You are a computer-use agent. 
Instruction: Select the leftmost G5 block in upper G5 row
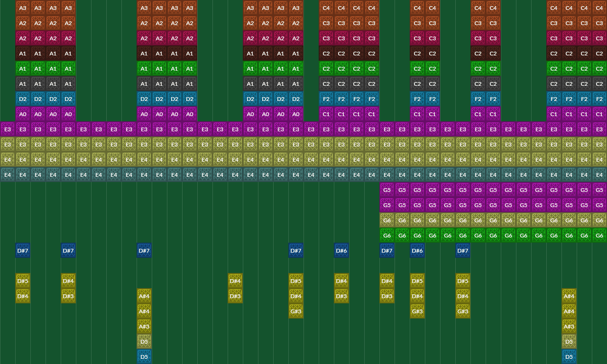coord(387,190)
